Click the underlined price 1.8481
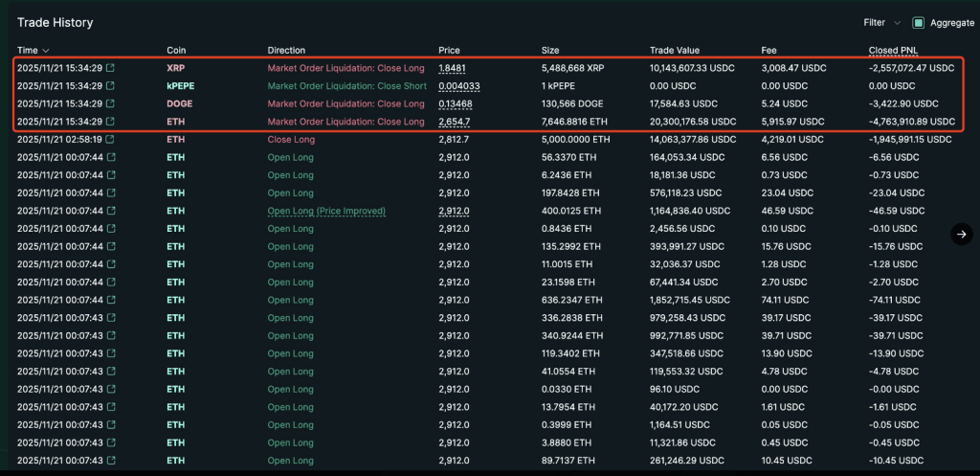This screenshot has height=476, width=980. pos(452,68)
